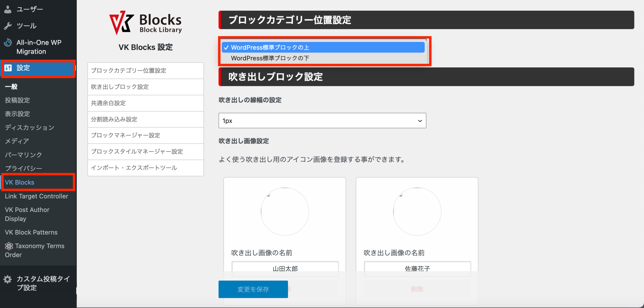Click the 山田太郎 name input field
The image size is (644, 308).
tap(285, 268)
